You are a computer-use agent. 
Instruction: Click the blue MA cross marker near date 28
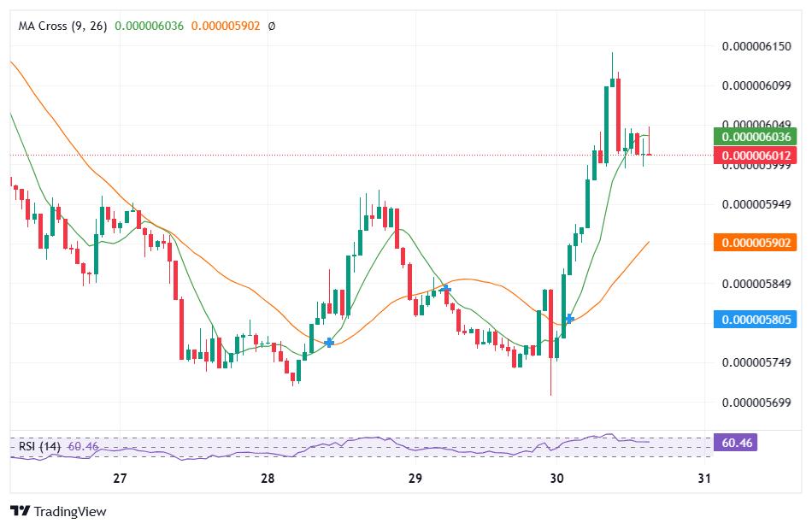coord(329,342)
